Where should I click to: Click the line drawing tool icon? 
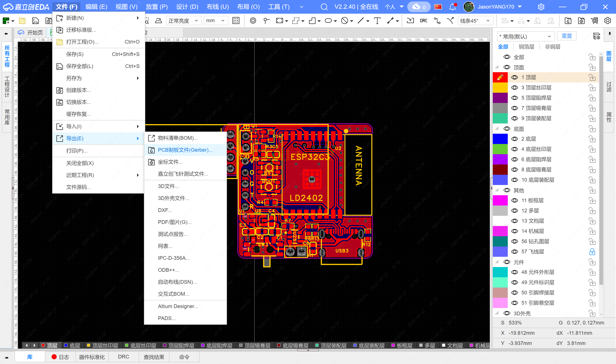360,21
